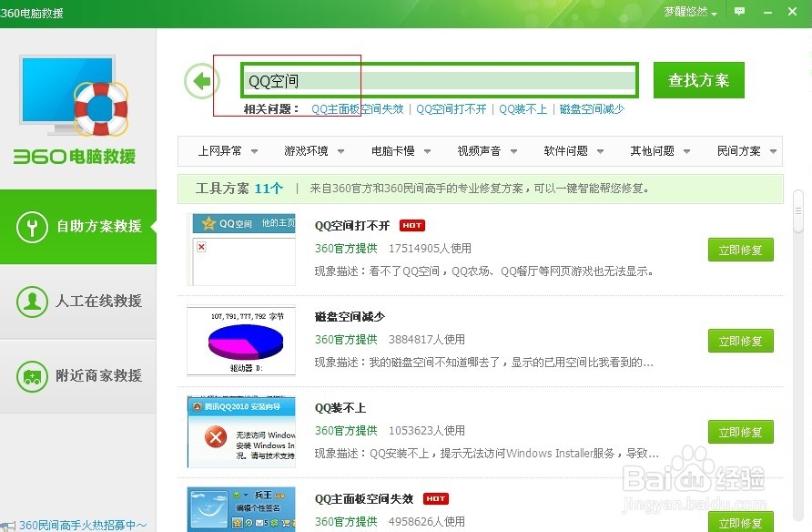
Task: Open the 磁盘空间减少 related link
Action: (x=592, y=108)
